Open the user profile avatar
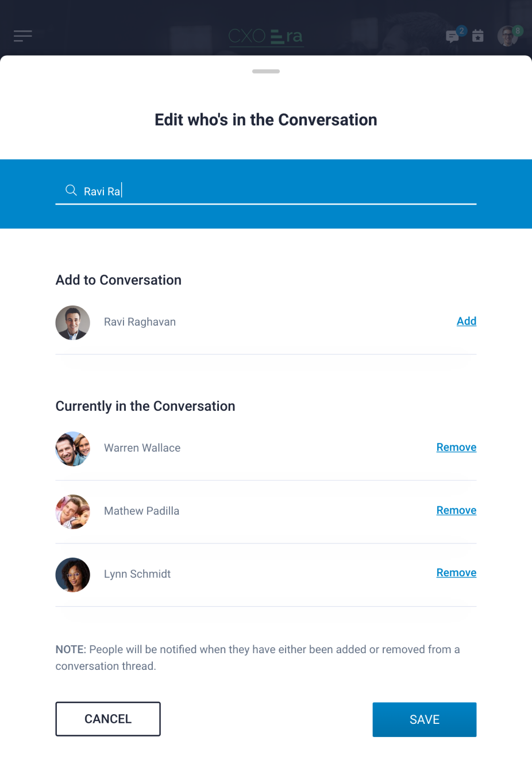 point(508,36)
